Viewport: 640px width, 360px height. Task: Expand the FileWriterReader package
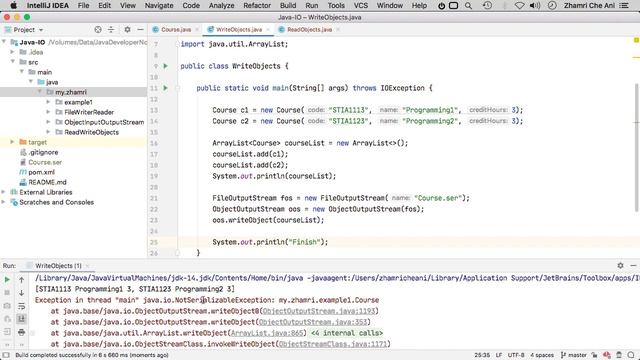[x=49, y=112]
